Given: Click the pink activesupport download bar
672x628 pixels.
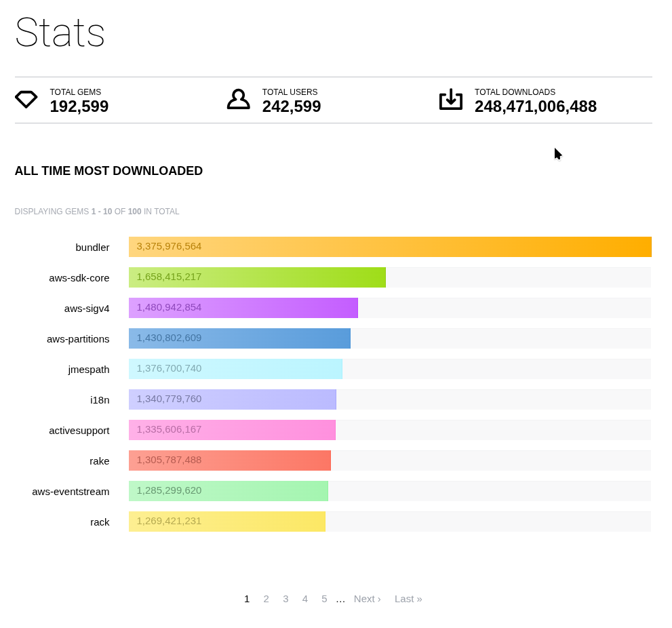Looking at the screenshot, I should [x=233, y=430].
